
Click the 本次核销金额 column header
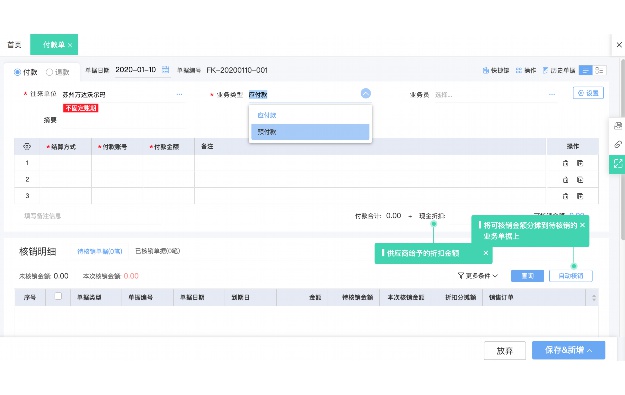[x=406, y=297]
